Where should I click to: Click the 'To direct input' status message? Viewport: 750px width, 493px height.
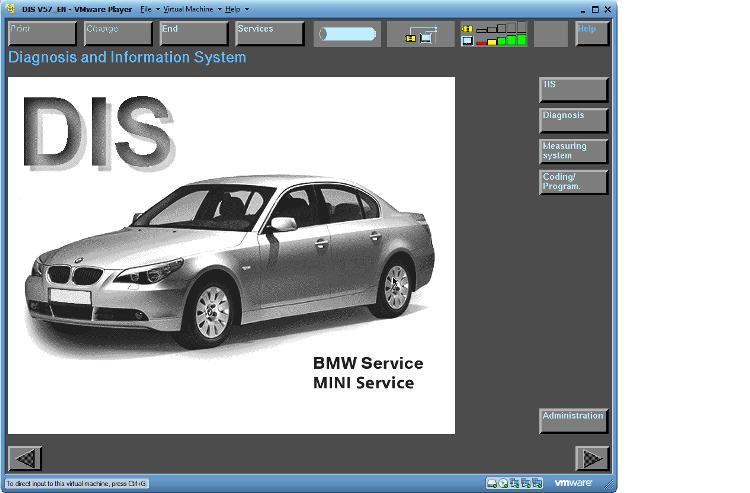click(77, 483)
